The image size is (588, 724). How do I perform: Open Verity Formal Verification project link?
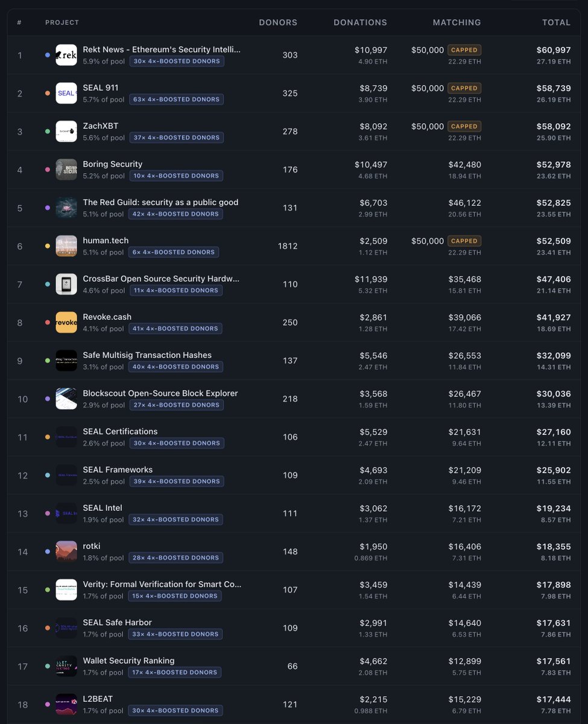pyautogui.click(x=162, y=584)
